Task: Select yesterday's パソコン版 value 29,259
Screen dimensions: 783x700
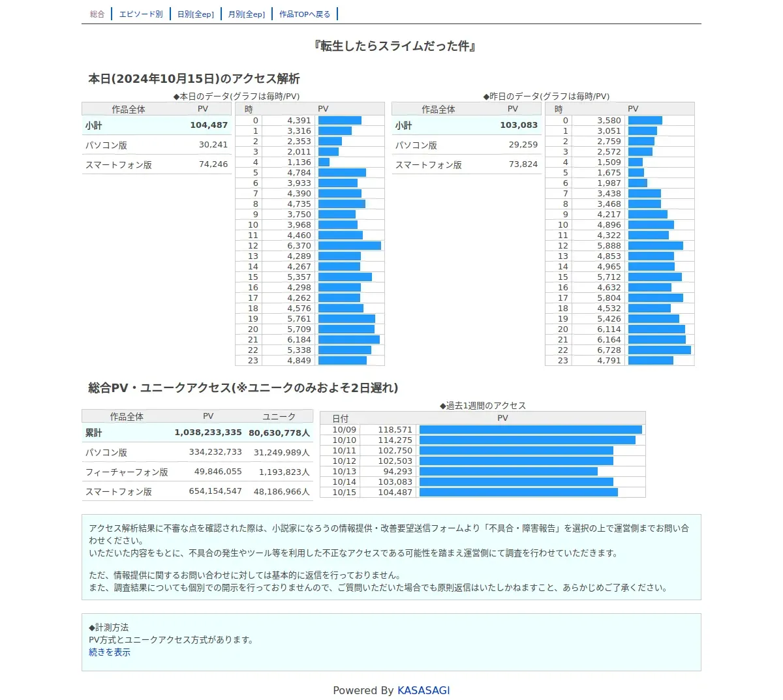Action: tap(523, 145)
